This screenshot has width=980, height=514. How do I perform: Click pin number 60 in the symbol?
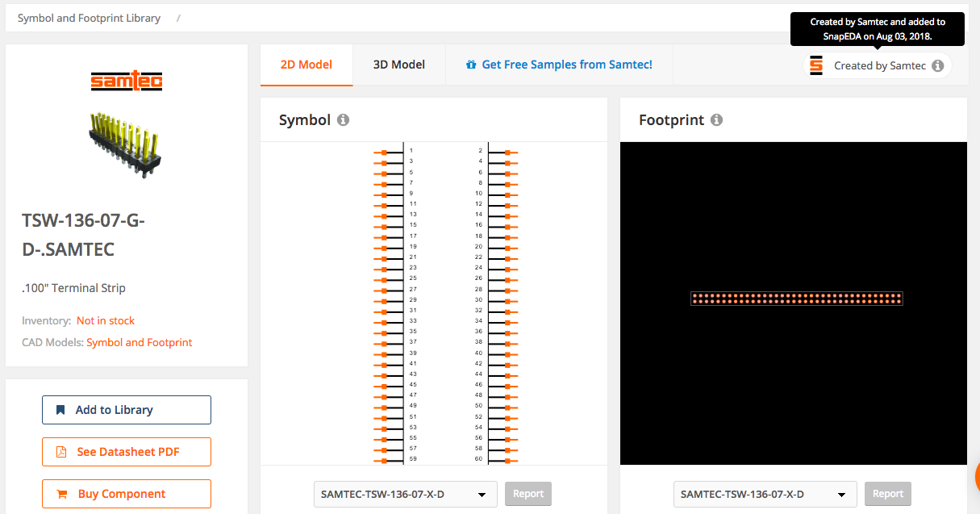478,459
